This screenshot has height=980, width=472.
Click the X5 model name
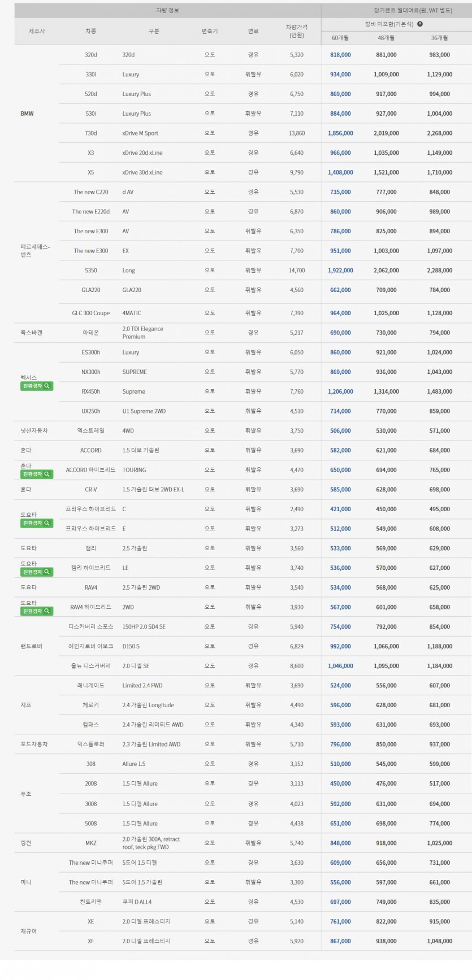point(90,172)
